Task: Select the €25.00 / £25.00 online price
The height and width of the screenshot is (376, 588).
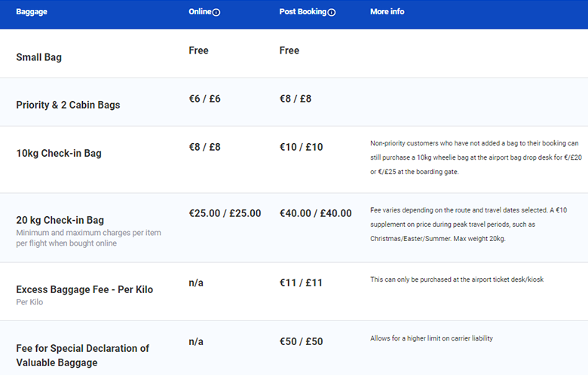Action: [x=225, y=213]
